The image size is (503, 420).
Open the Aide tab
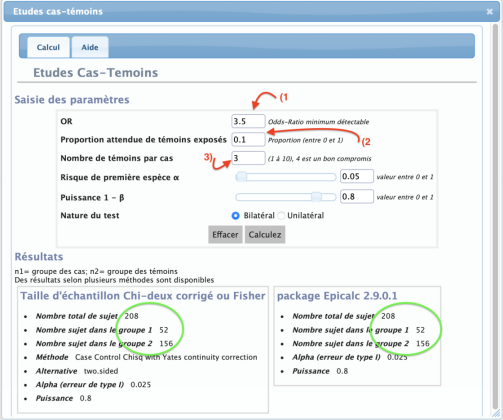point(90,47)
